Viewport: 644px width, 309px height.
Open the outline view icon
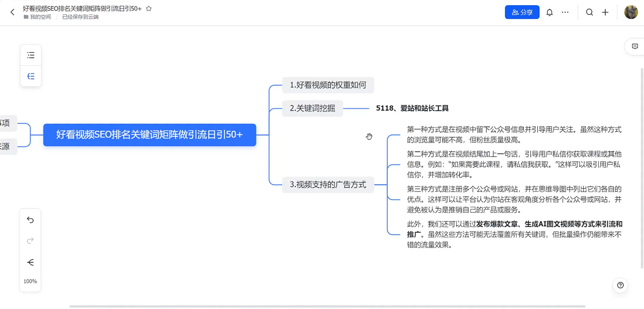tap(30, 55)
